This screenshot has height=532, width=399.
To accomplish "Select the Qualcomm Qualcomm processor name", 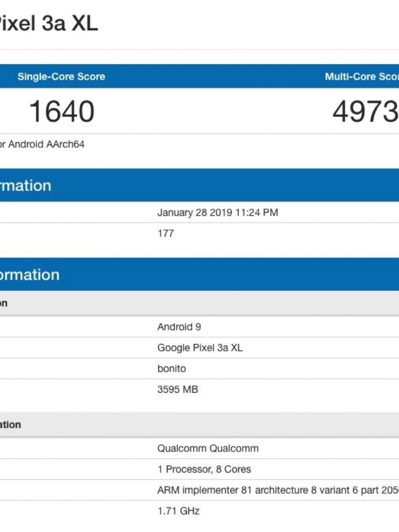I will 208,448.
